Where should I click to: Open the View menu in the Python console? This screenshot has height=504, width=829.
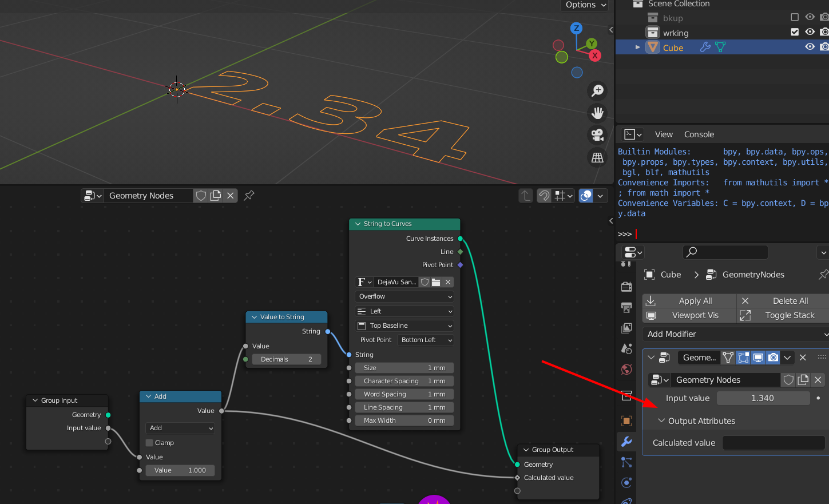[664, 134]
